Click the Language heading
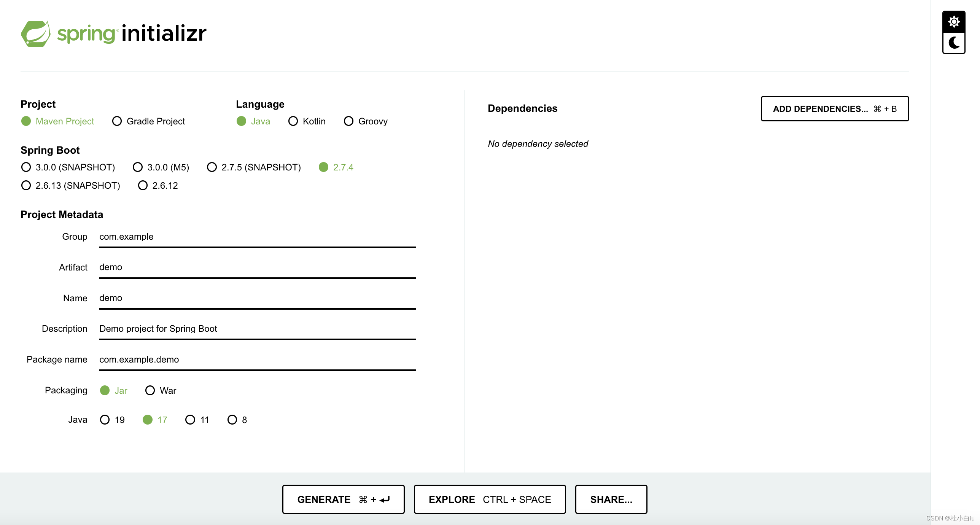The image size is (980, 525). pyautogui.click(x=260, y=104)
